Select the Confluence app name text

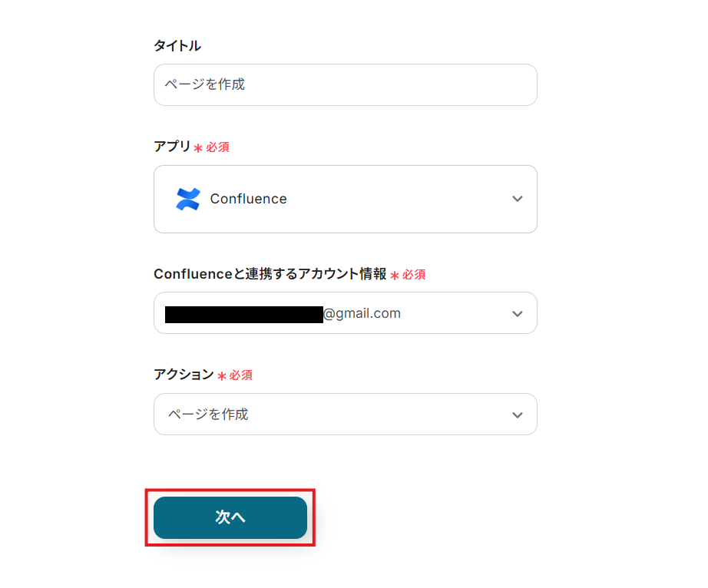(x=248, y=199)
